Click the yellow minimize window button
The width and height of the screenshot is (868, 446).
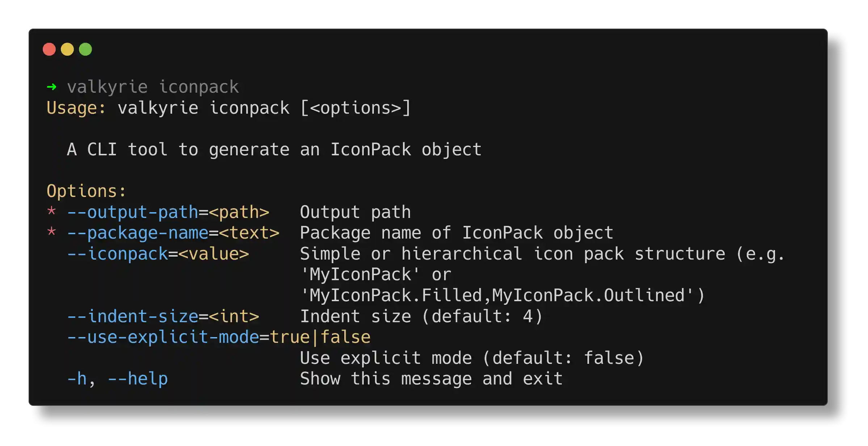(x=67, y=49)
